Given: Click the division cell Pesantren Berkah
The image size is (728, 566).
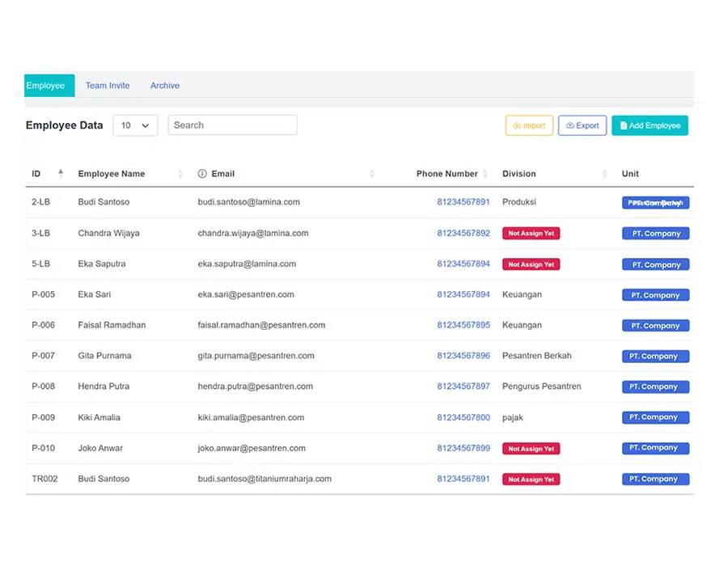Looking at the screenshot, I should click(x=537, y=356).
